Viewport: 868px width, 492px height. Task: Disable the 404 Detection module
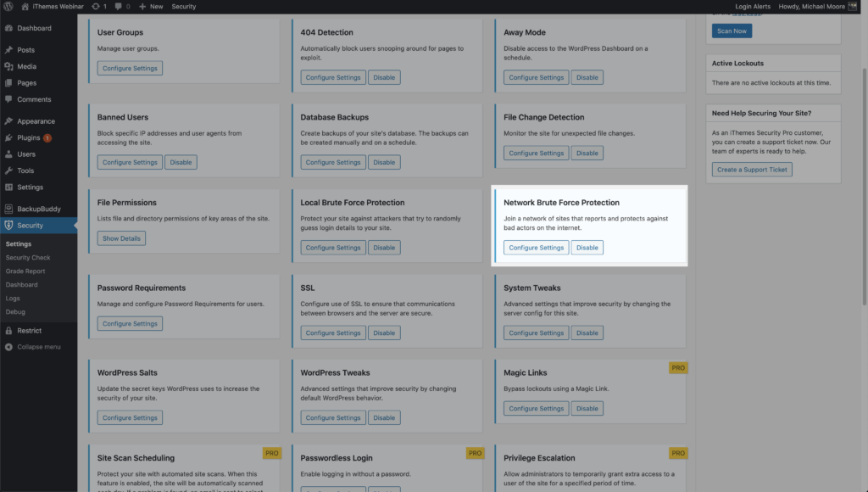pyautogui.click(x=384, y=77)
